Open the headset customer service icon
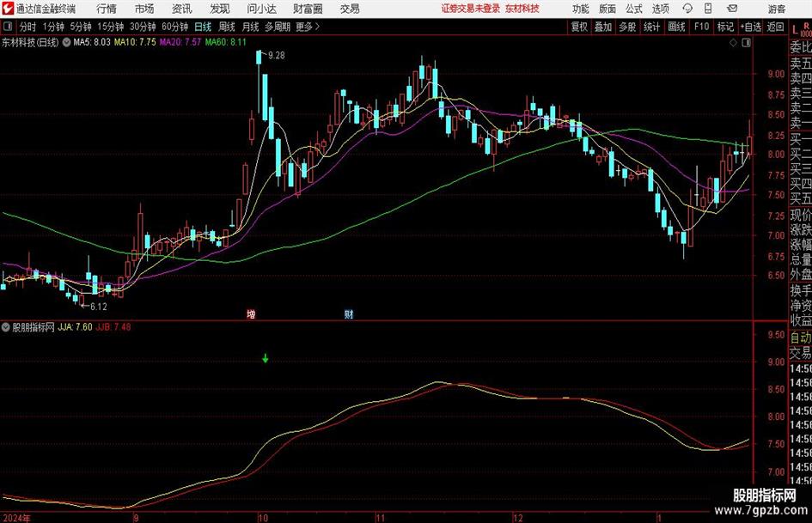The height and width of the screenshot is (523, 812). [687, 9]
